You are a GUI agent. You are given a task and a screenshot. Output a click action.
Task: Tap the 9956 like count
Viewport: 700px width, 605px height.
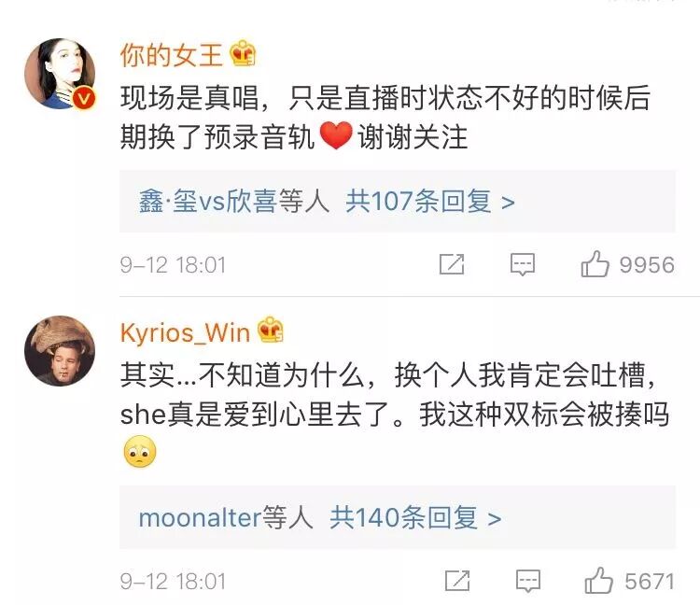(x=647, y=265)
